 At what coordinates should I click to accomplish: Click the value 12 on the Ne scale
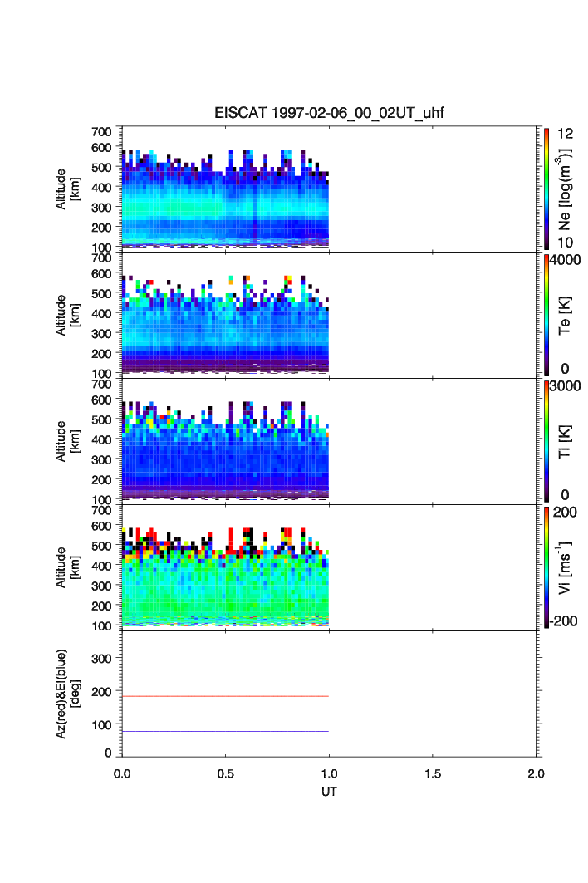click(565, 134)
